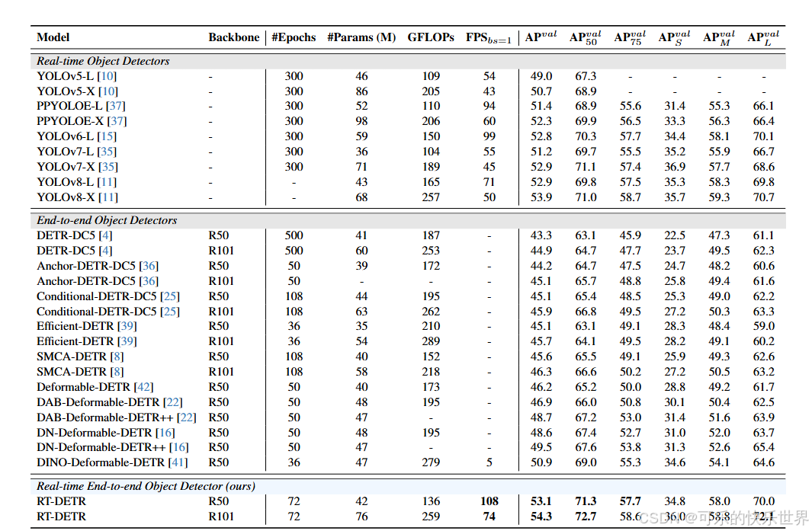Open citation [10] next to YOLOv5-L
Screen dimensions: 812x531
[107, 76]
